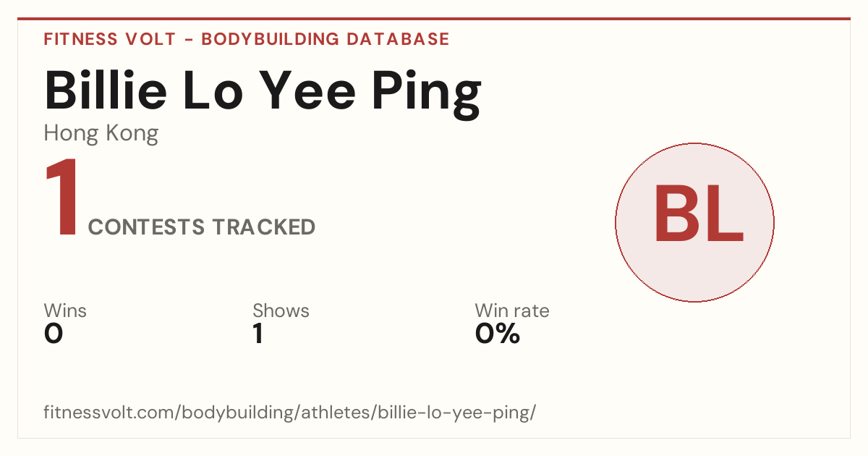Viewport: 868px width, 456px height.
Task: Open the fitnessvolt.com athlete URL
Action: pyautogui.click(x=290, y=413)
